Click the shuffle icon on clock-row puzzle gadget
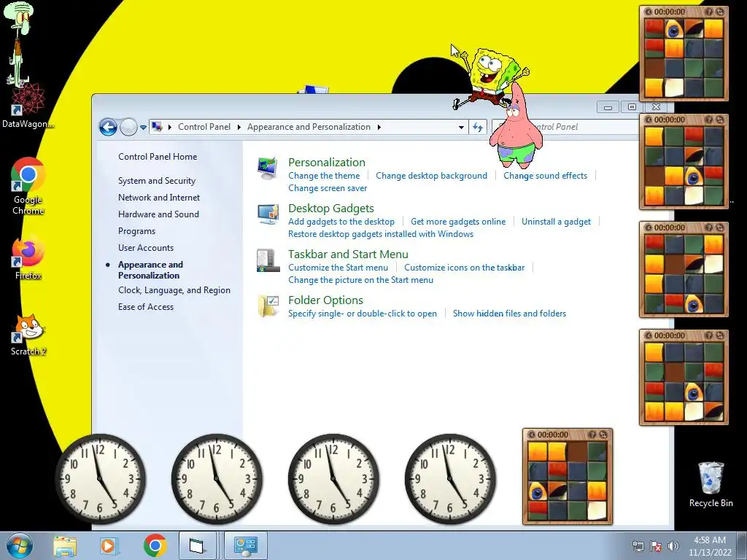The width and height of the screenshot is (747, 560). (603, 435)
